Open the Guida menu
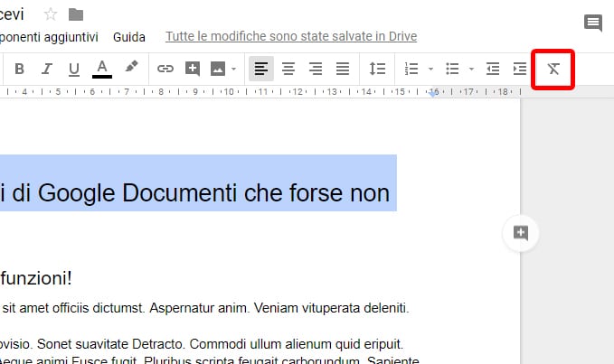The width and height of the screenshot is (614, 364). click(129, 38)
